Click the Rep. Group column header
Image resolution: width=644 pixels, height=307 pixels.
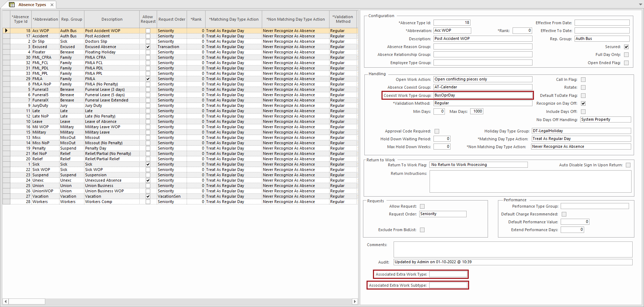pos(72,19)
